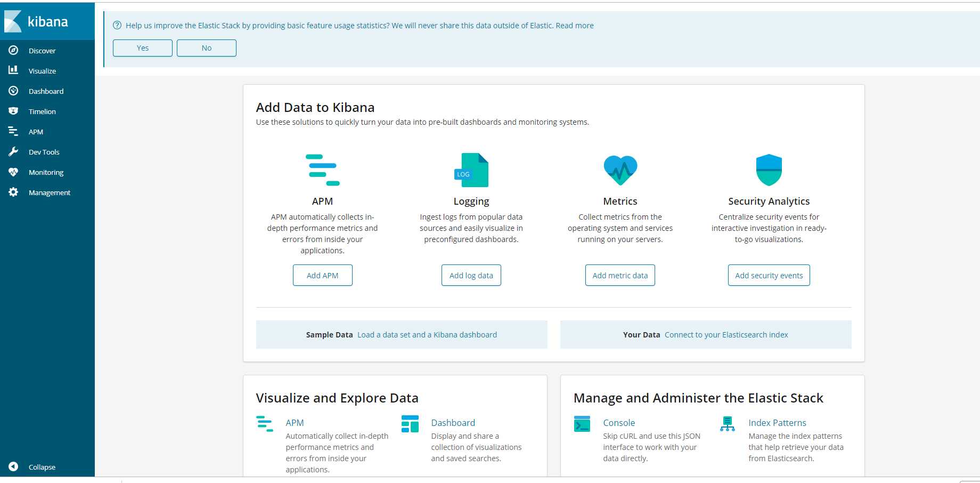This screenshot has width=980, height=483.
Task: Click the Monitoring heartbeat icon
Action: click(13, 172)
